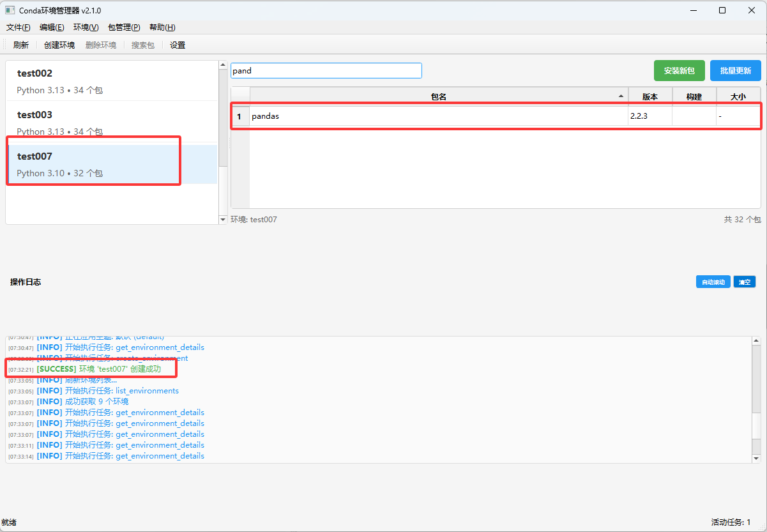This screenshot has height=532, width=767.
Task: Click the 安装新包 button
Action: click(x=679, y=71)
